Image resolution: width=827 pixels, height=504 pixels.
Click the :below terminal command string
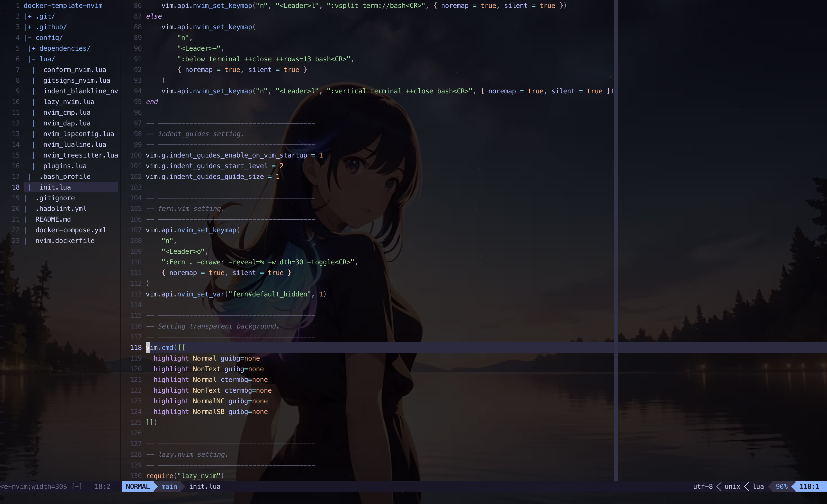coord(264,59)
